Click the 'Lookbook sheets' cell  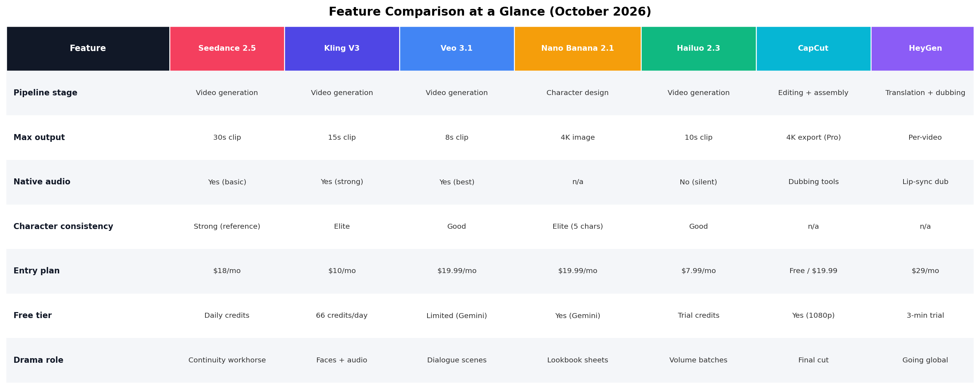pyautogui.click(x=578, y=360)
